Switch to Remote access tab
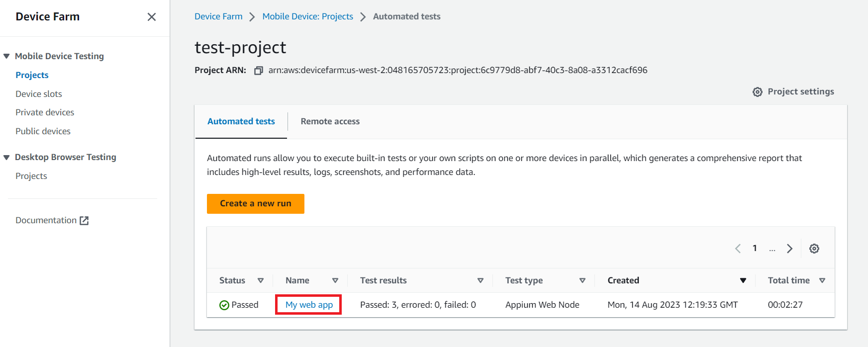868x347 pixels. [330, 121]
